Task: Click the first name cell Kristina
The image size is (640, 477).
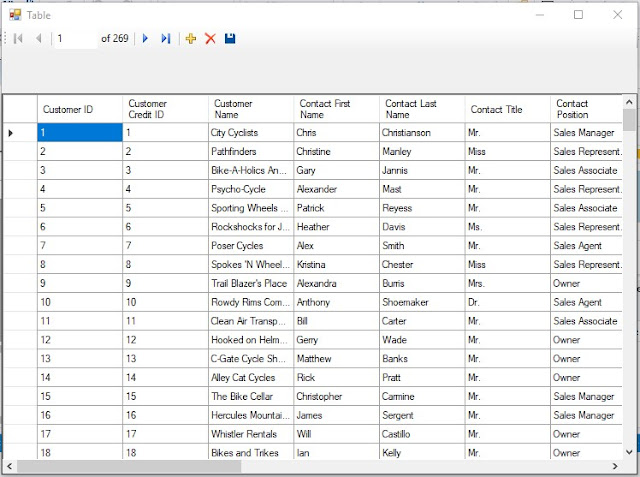Action: [x=336, y=264]
